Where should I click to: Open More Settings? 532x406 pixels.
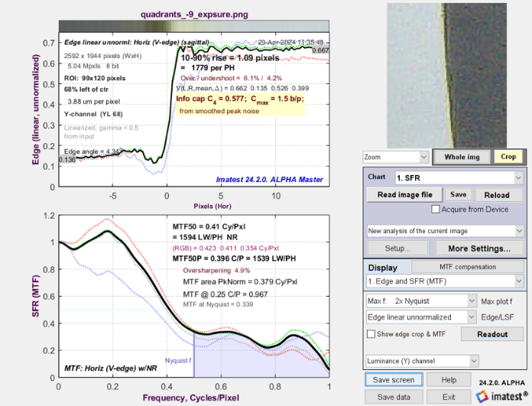click(479, 248)
